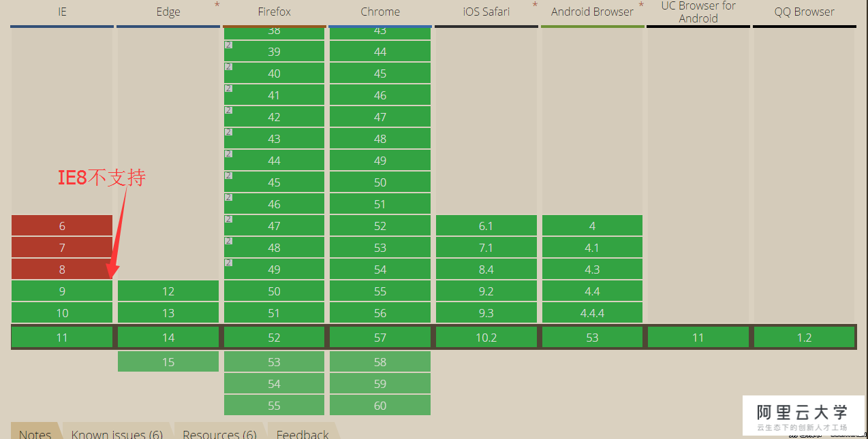Select the Feedback tab
This screenshot has width=868, height=439.
click(303, 432)
